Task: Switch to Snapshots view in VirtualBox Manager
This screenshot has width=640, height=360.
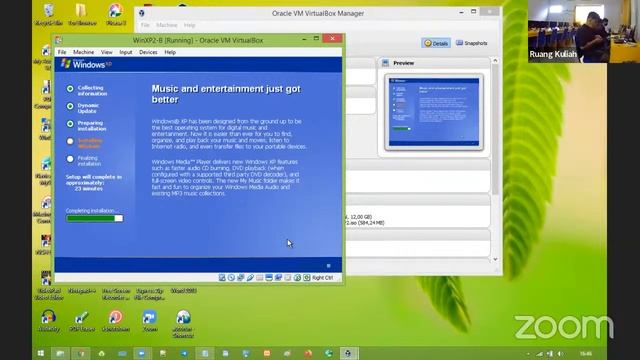Action: coord(471,43)
